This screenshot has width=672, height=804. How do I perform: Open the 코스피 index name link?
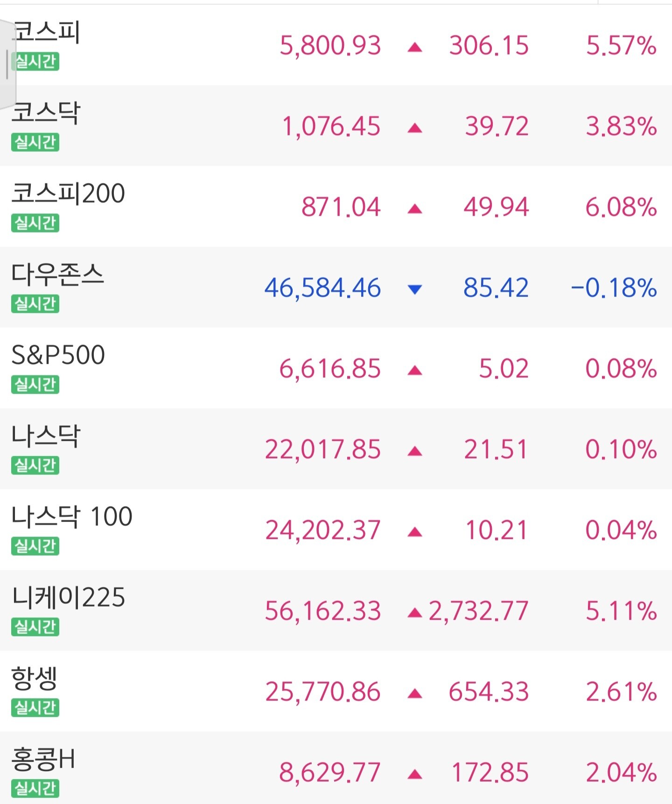click(47, 33)
